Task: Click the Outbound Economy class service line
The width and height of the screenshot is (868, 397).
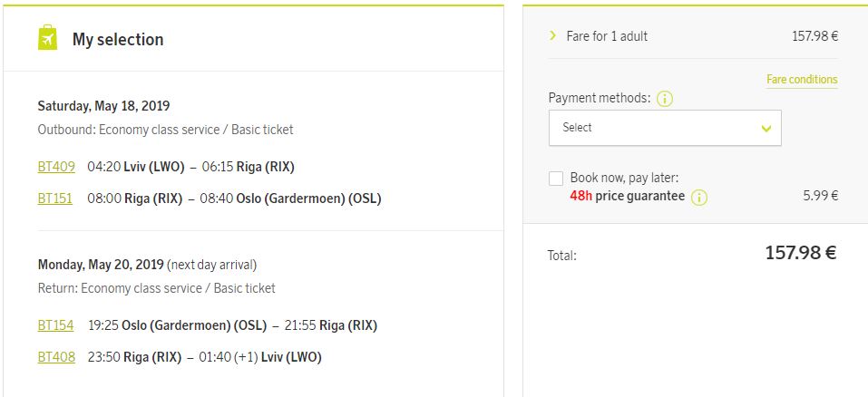Action: click(x=165, y=130)
